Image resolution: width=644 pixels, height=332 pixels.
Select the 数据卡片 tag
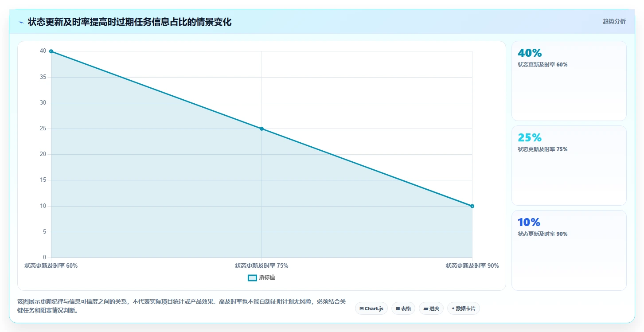point(464,309)
